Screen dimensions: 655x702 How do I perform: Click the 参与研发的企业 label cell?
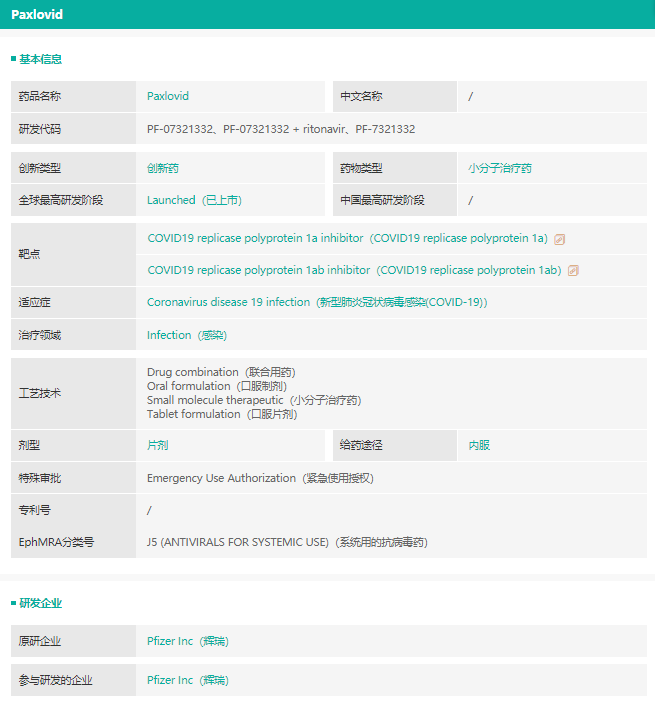(x=73, y=680)
